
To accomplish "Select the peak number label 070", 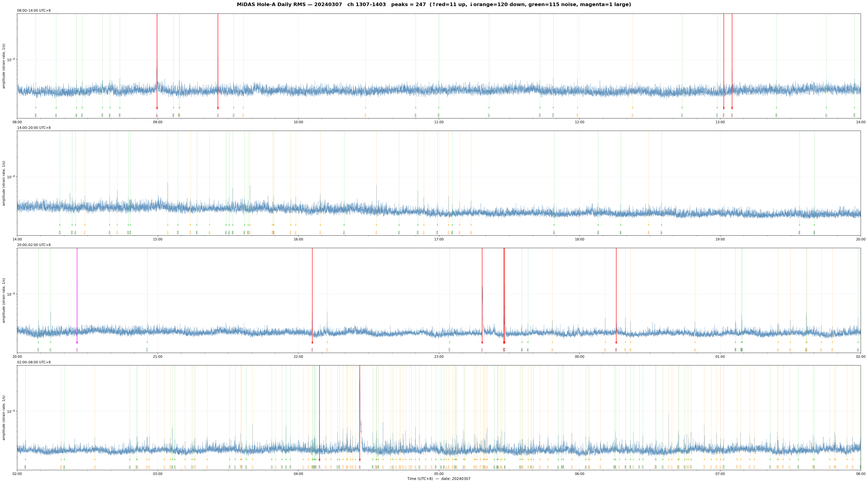I will [38, 350].
